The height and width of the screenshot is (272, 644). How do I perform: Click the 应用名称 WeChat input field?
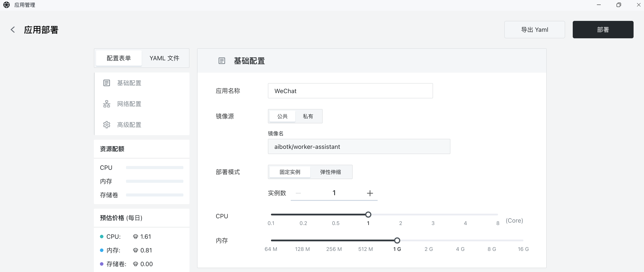pos(350,91)
